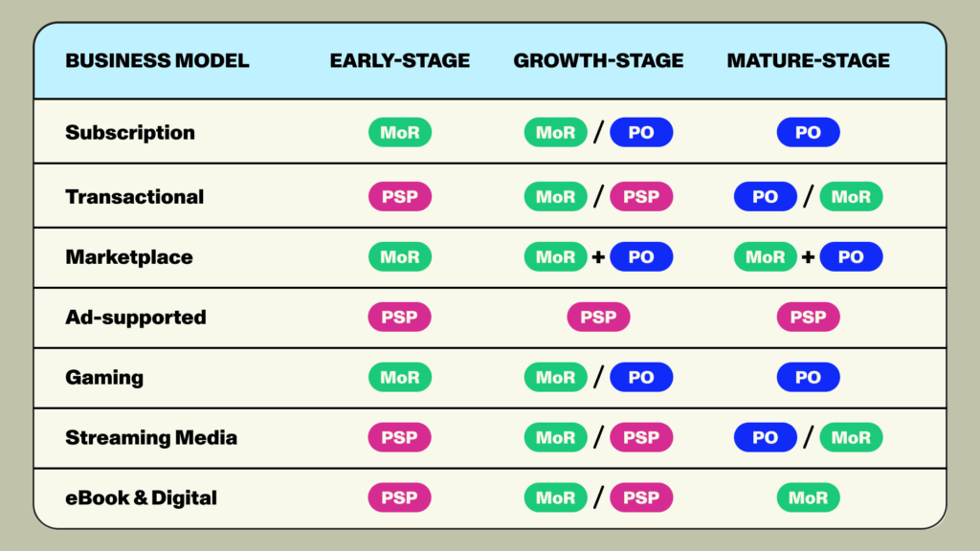Select the PO badge in Gaming mature-stage
This screenshot has width=980, height=551.
[808, 377]
